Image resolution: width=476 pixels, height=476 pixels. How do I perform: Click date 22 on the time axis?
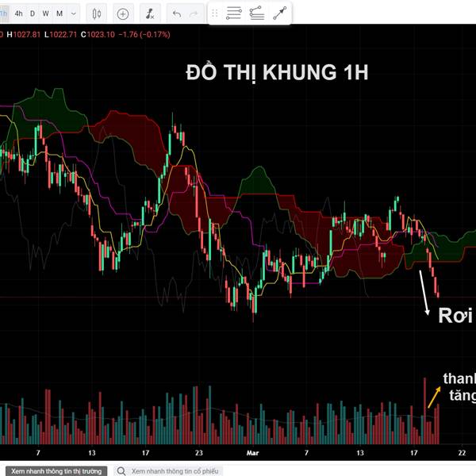point(462,453)
